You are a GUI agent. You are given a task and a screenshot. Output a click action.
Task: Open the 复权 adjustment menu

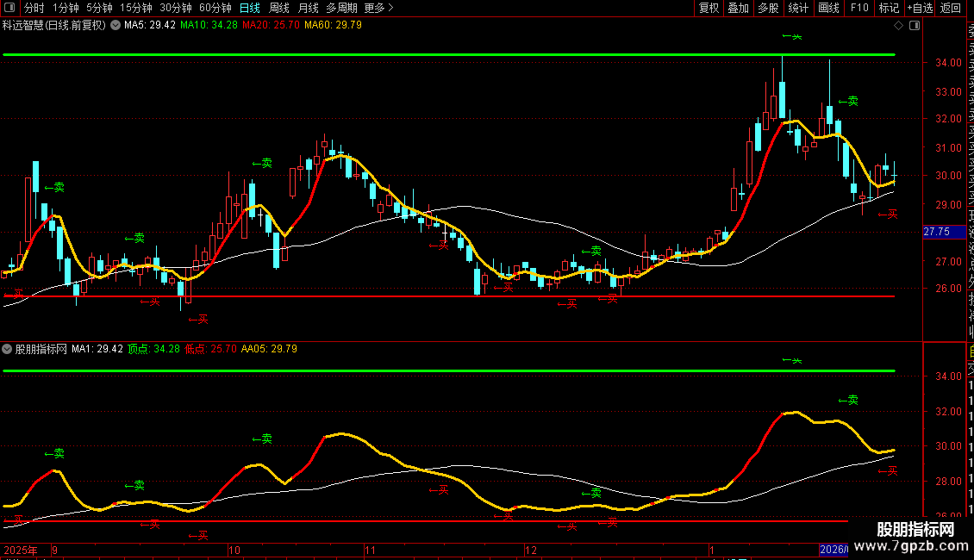click(x=709, y=8)
